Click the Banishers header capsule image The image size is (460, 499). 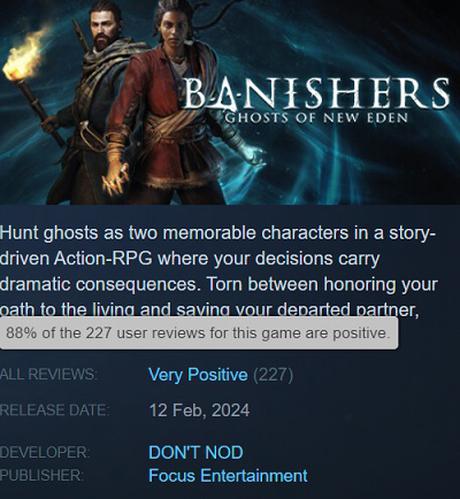230,102
